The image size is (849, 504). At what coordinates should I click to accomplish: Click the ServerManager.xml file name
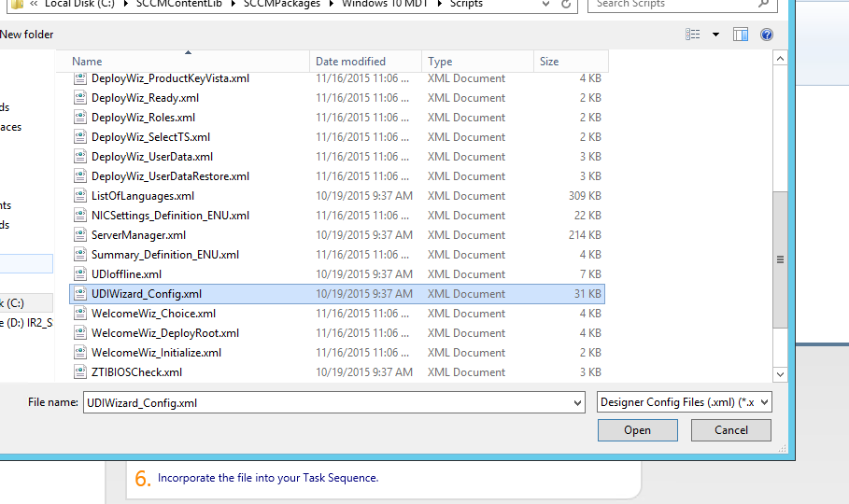point(138,235)
